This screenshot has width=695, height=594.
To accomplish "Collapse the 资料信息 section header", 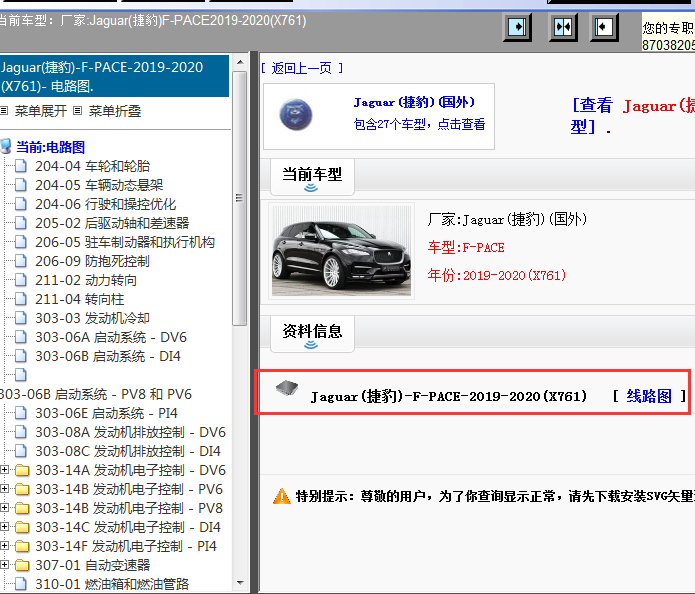I will (x=312, y=334).
